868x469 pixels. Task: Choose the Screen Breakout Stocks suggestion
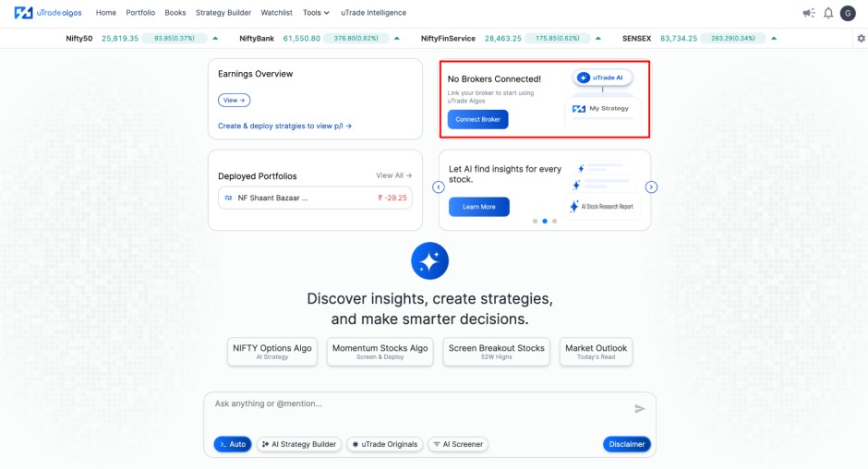pyautogui.click(x=496, y=352)
